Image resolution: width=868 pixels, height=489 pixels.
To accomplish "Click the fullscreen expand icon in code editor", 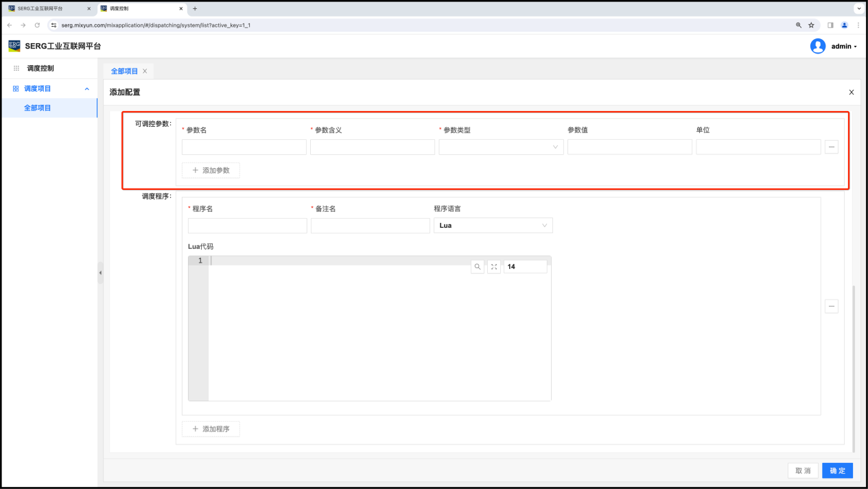I will click(494, 267).
